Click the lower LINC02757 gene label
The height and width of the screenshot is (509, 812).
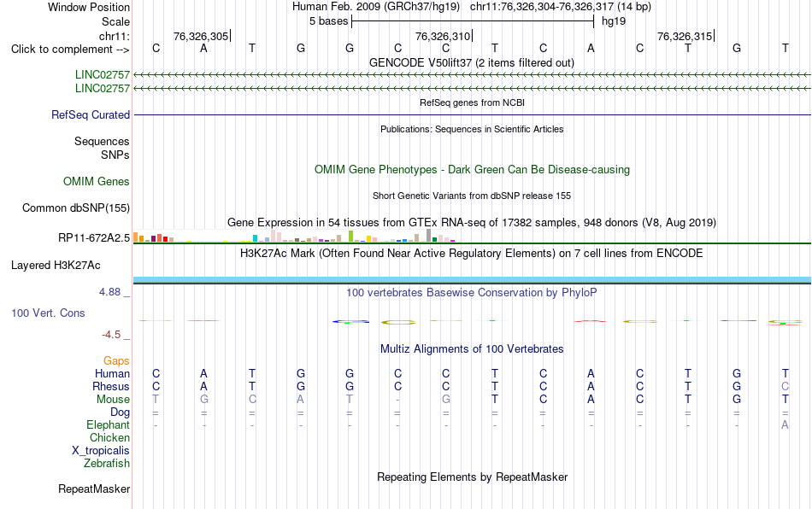tap(103, 88)
